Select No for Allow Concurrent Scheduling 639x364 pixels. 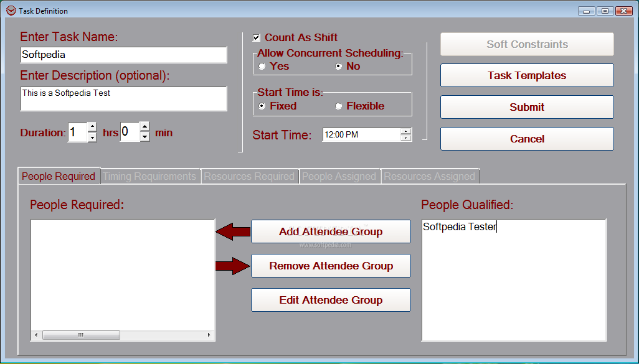[338, 67]
